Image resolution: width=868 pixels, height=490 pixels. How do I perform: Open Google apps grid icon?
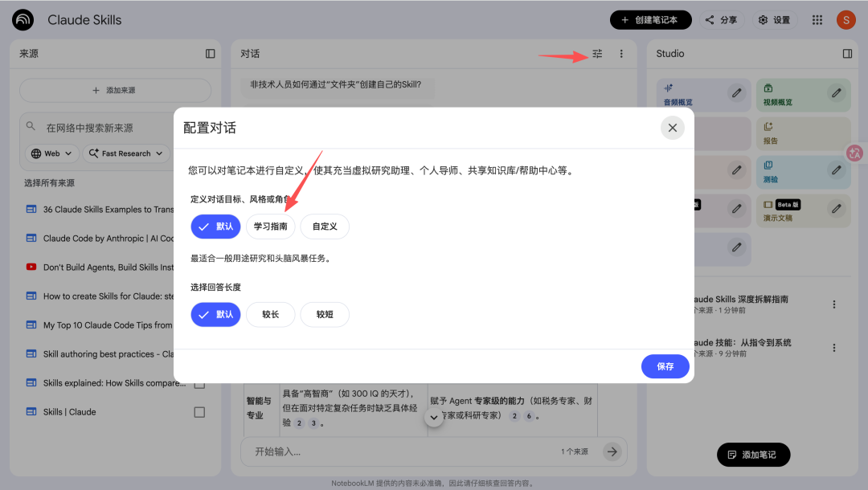(x=817, y=20)
